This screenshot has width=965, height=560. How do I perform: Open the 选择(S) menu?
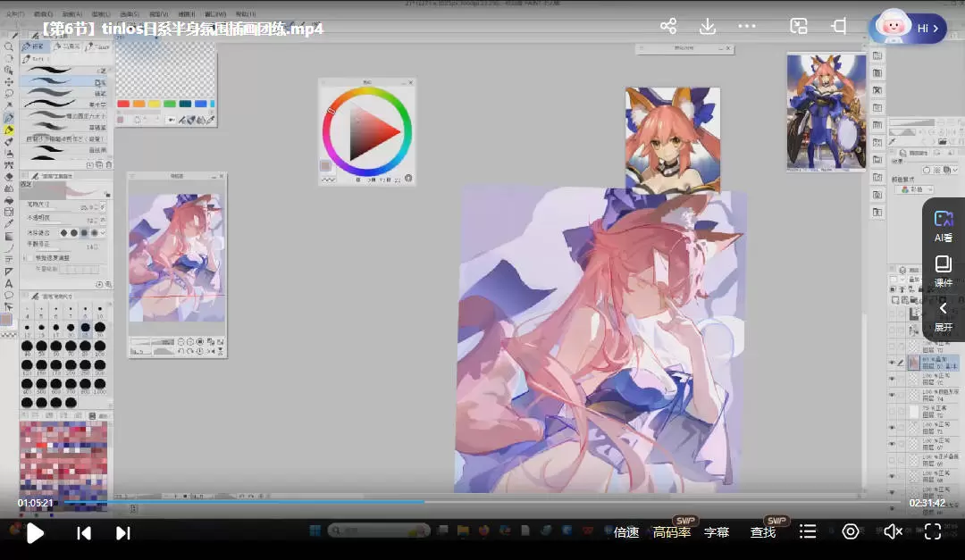click(x=130, y=13)
